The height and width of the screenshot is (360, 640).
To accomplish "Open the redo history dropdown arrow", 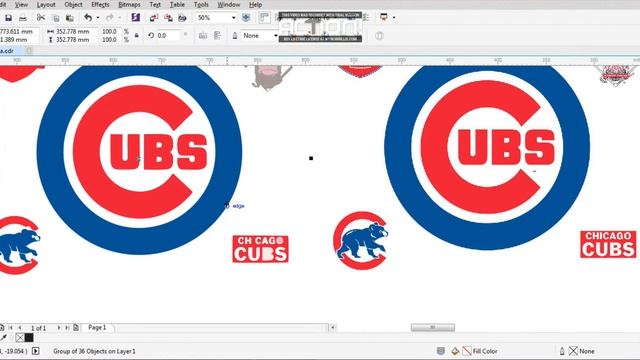I will [x=120, y=18].
